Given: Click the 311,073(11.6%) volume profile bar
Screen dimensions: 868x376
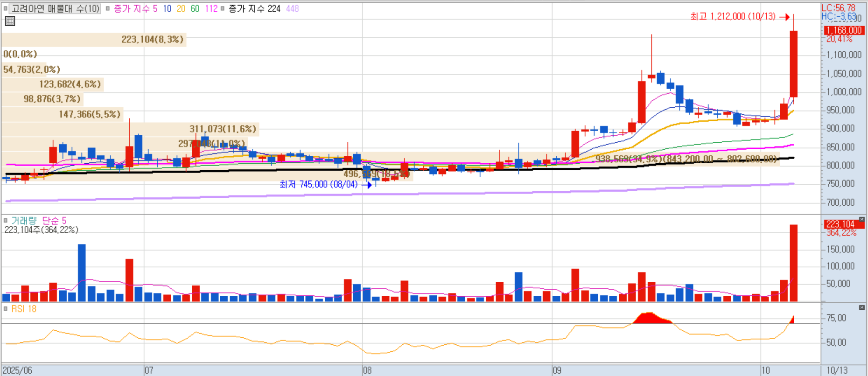Looking at the screenshot, I should (130, 129).
